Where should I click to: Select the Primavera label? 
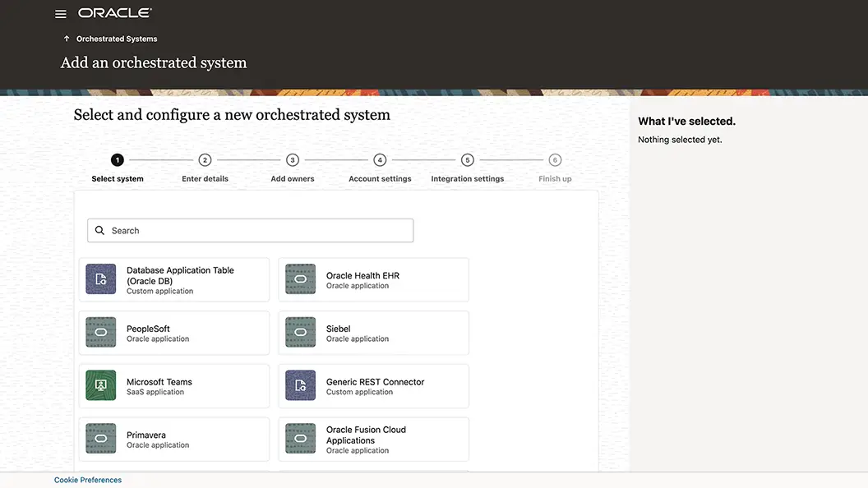[146, 435]
